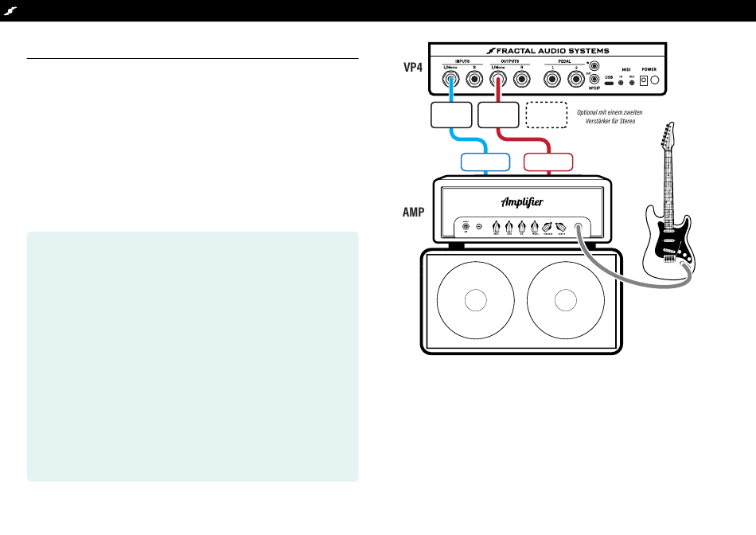The width and height of the screenshot is (756, 535).
Task: Click the leftmost upright knob on the amplifier
Action: pyautogui.click(x=496, y=227)
